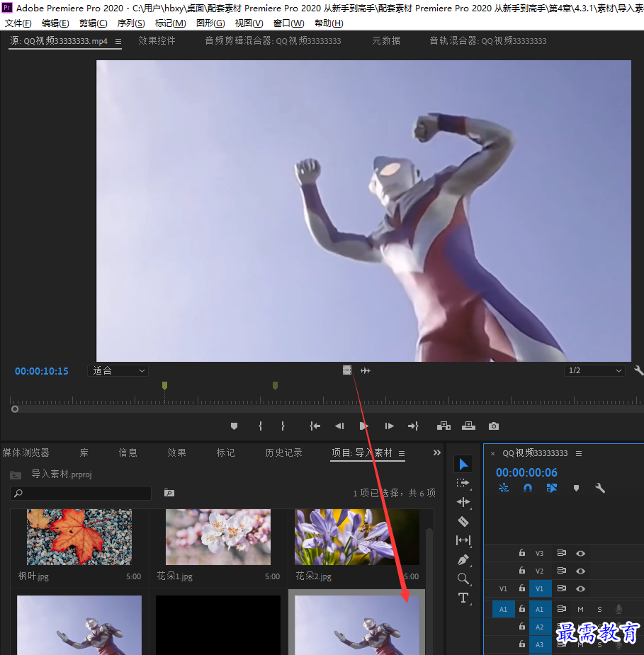This screenshot has width=644, height=655.
Task: Click Go to Out point
Action: pyautogui.click(x=413, y=426)
